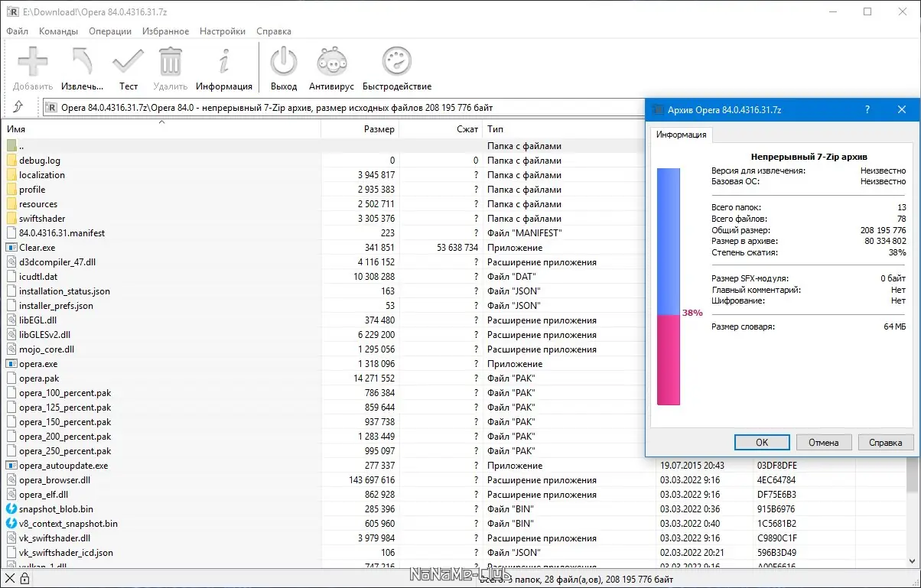Image resolution: width=921 pixels, height=588 pixels.
Task: Dismiss the dialog using the Отмена button
Action: coord(824,442)
